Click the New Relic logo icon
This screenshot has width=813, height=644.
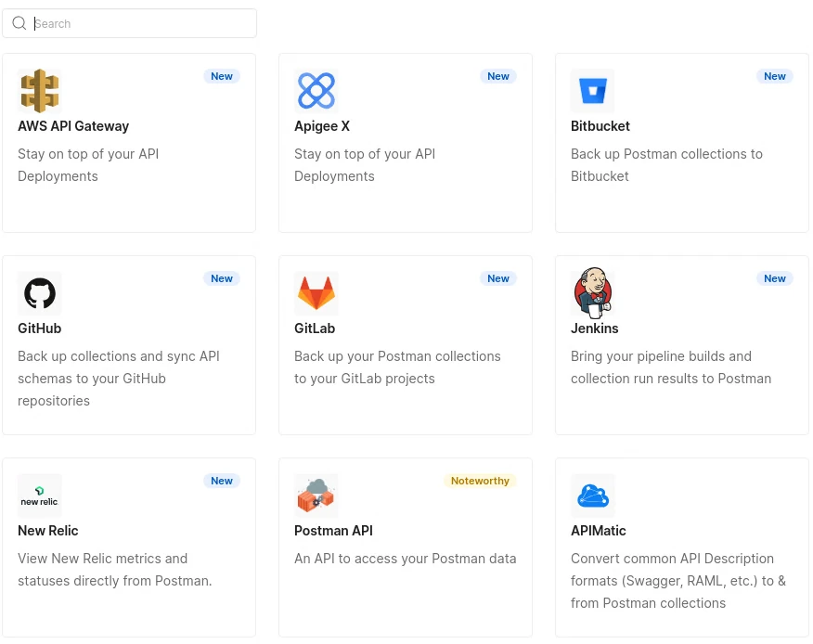pyautogui.click(x=39, y=496)
